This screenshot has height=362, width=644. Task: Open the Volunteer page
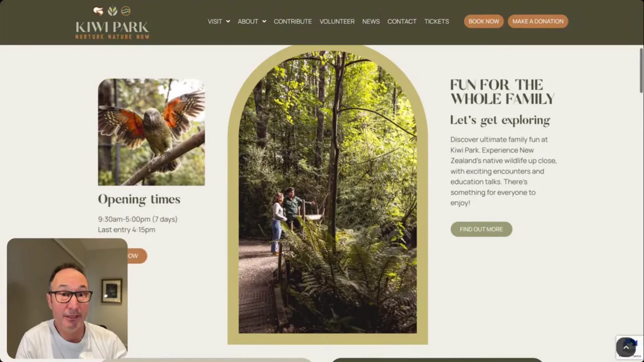(337, 22)
